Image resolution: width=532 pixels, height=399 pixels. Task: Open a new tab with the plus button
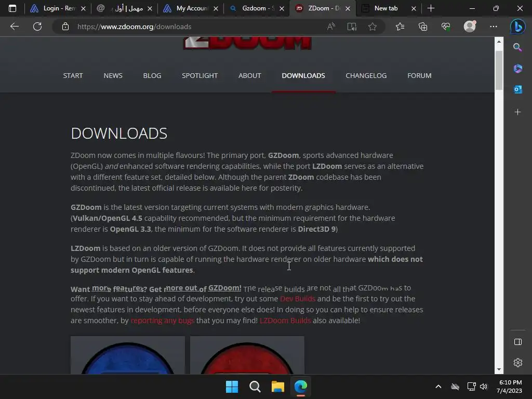431,8
